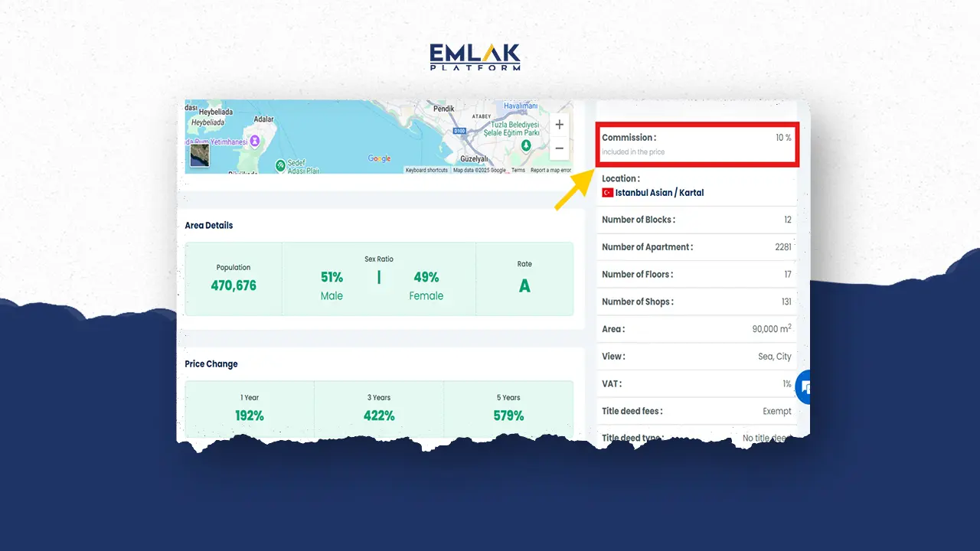Image resolution: width=980 pixels, height=551 pixels.
Task: Click Number of Floors value 17
Action: [x=788, y=275]
